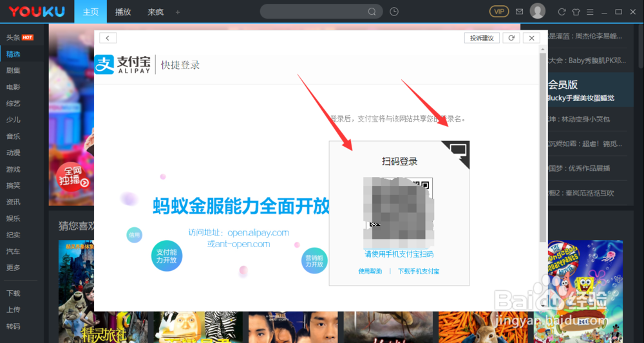Image resolution: width=644 pixels, height=343 pixels.
Task: Add a new tab with plus icon
Action: [x=178, y=12]
